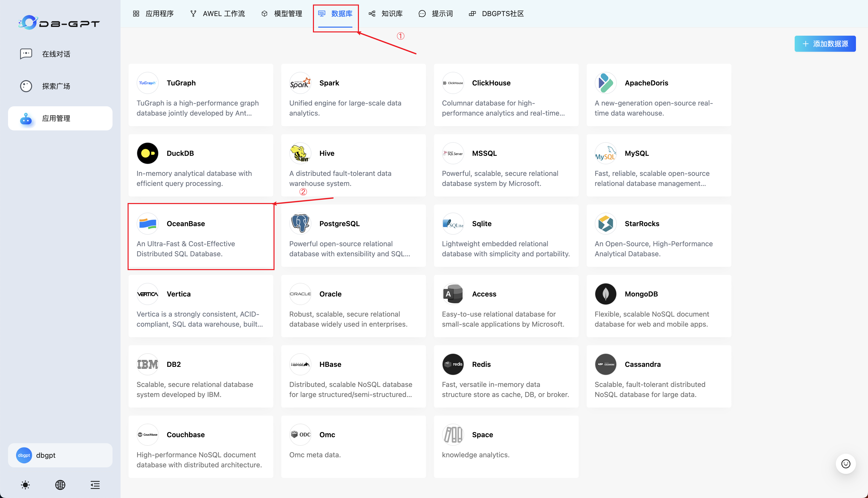Open the 提示词 tab
Viewport: 868px width, 498px height.
[436, 14]
